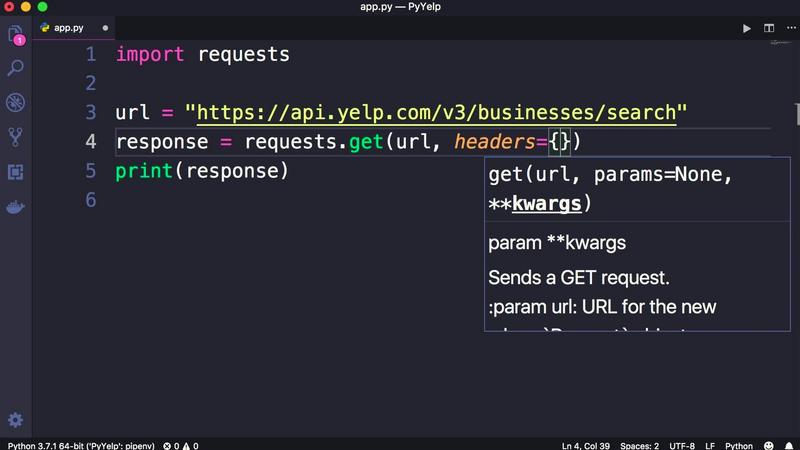800x450 pixels.
Task: Click the 'Sends a GET request.' description text
Action: pyautogui.click(x=579, y=278)
